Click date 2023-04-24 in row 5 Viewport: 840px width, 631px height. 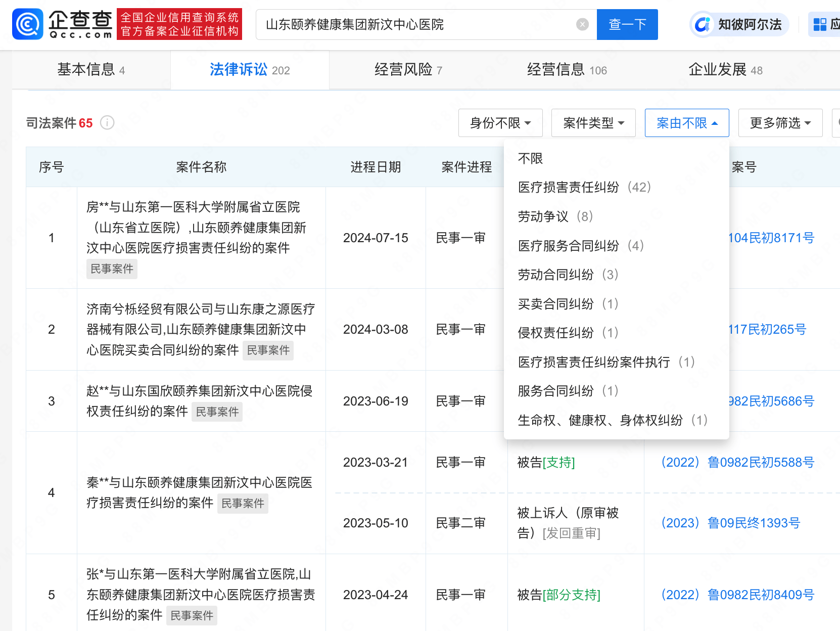pos(376,595)
